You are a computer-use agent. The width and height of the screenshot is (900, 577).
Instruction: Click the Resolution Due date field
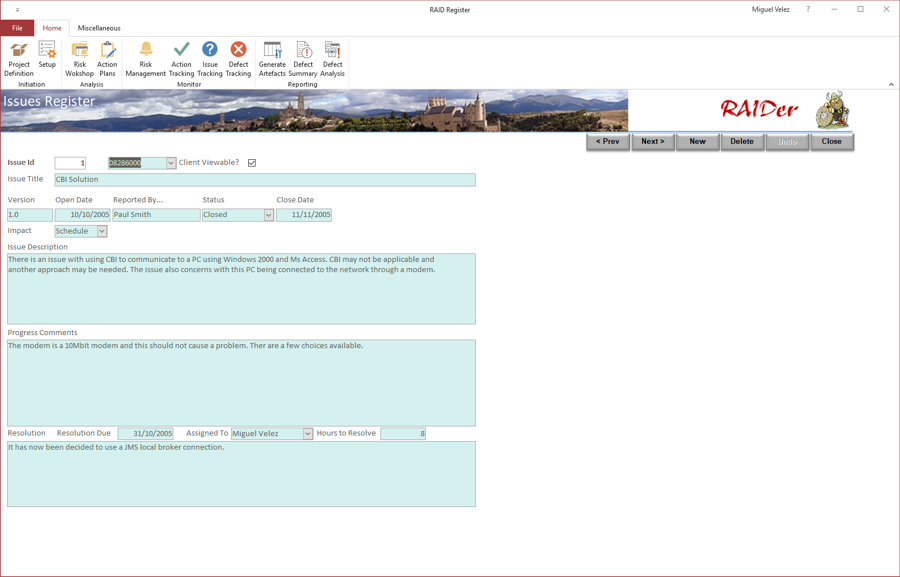145,433
